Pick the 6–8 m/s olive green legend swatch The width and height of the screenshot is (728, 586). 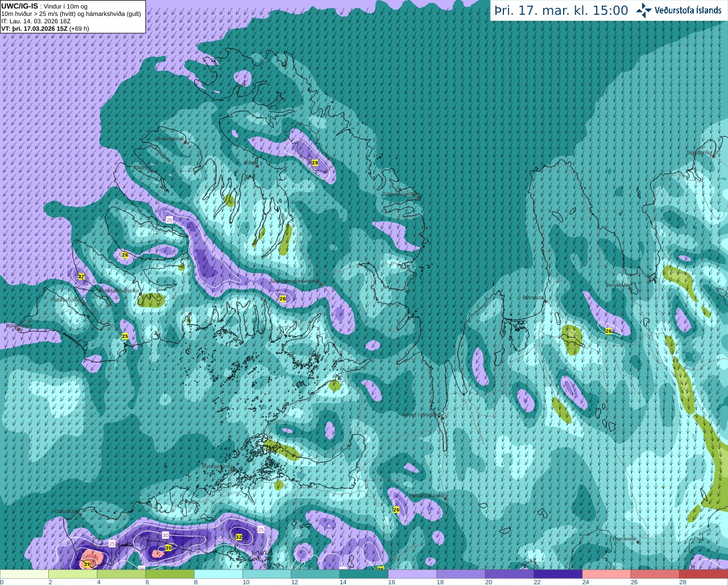pos(170,574)
